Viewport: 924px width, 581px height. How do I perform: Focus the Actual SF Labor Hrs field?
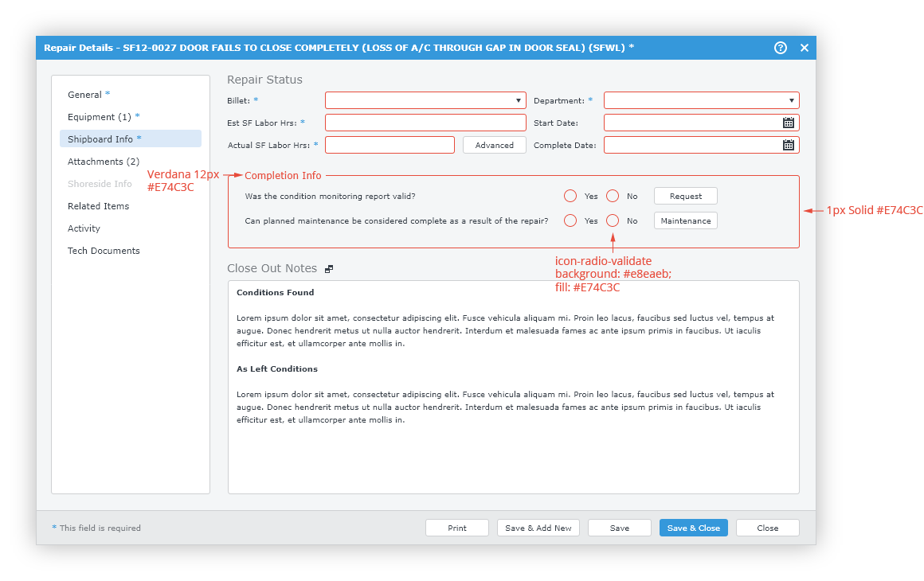point(390,145)
